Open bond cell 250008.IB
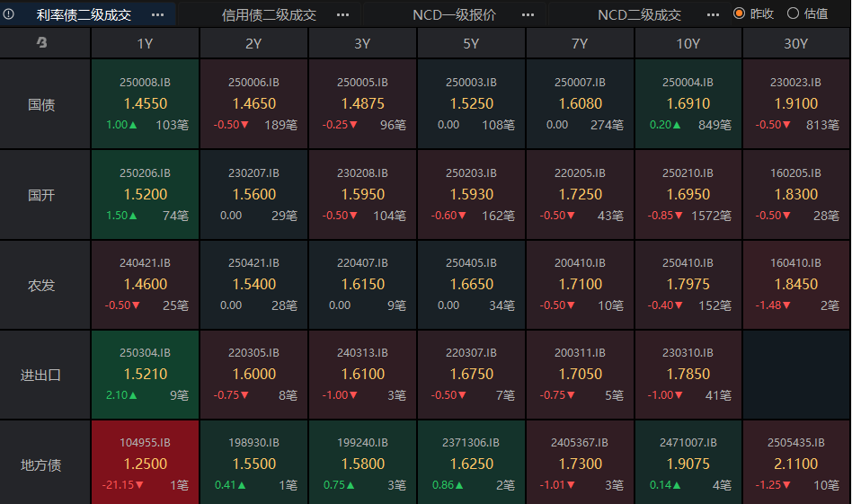Image resolution: width=852 pixels, height=504 pixels. point(145,103)
